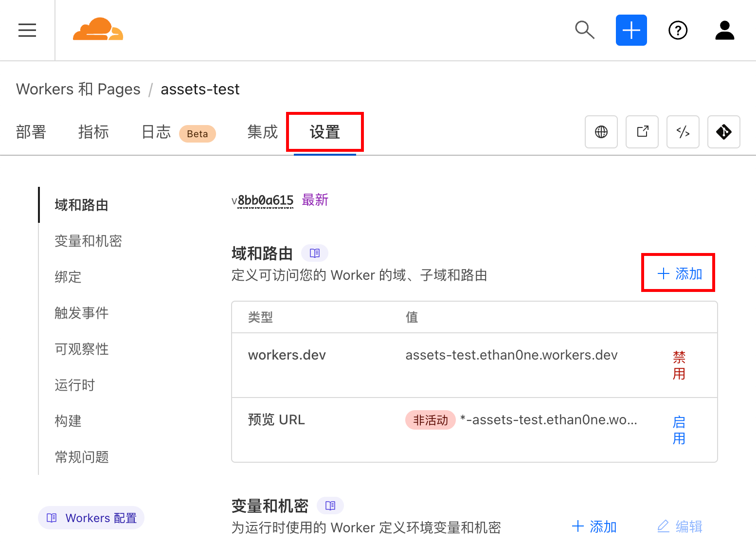Select 可观察性 in the settings sidebar
Image resolution: width=756 pixels, height=543 pixels.
[x=82, y=349]
